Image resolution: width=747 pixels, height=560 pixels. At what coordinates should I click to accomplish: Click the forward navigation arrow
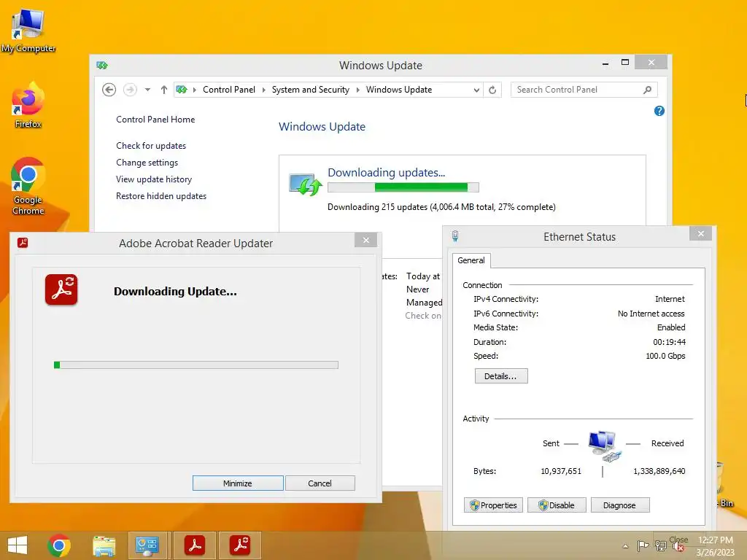[130, 90]
